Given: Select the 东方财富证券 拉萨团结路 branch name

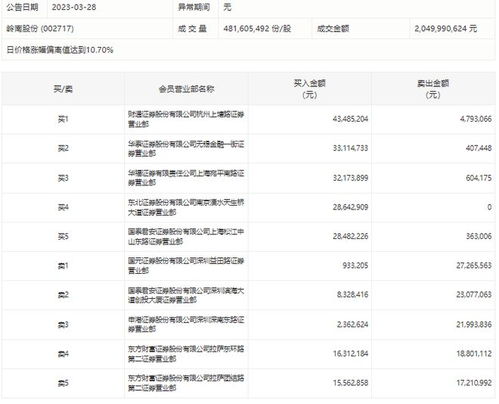Looking at the screenshot, I should click(186, 383).
